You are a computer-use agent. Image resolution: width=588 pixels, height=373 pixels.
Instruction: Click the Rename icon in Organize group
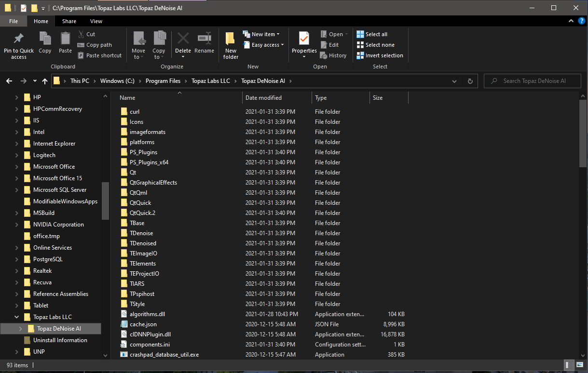click(x=204, y=39)
